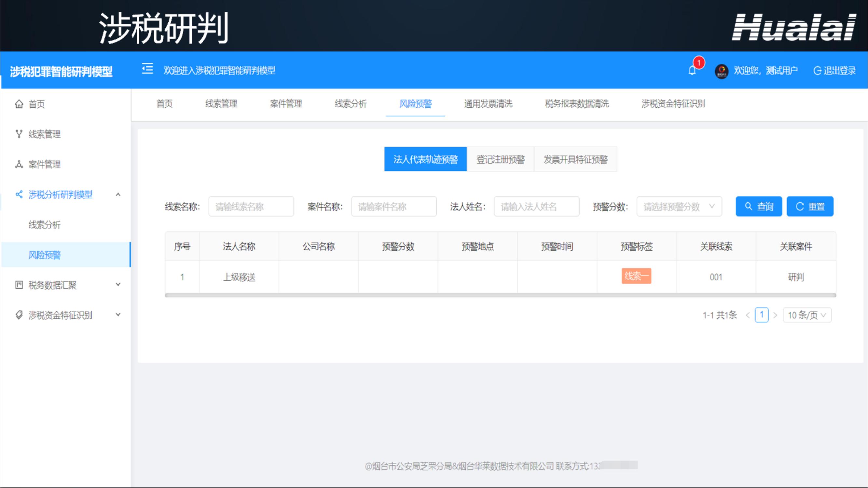Select 发票开具特征预警 segment
Screen dimensions: 868x488
click(x=575, y=159)
